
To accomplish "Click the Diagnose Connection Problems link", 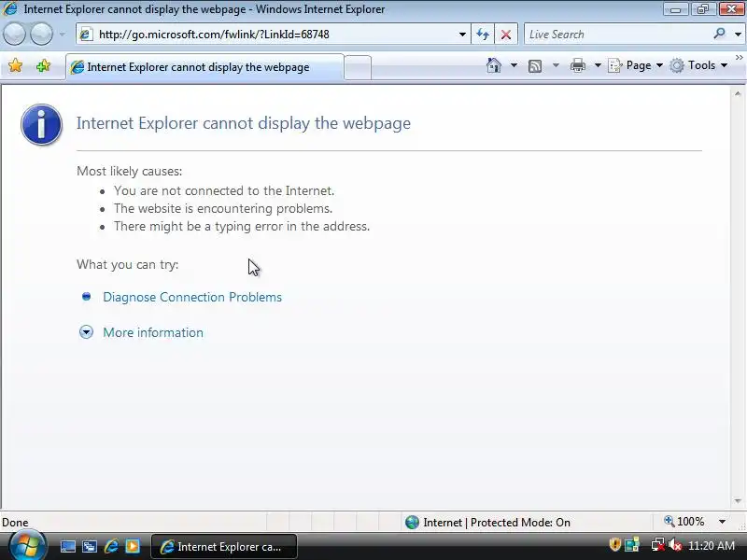I will (192, 297).
